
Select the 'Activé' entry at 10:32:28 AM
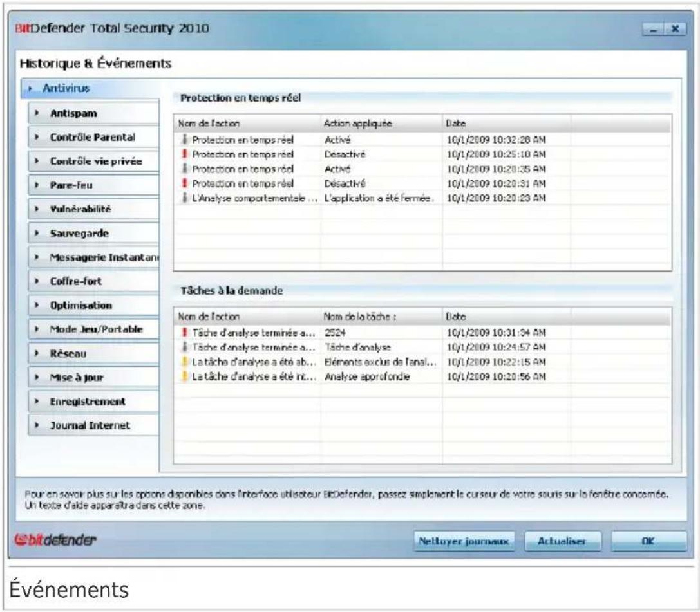(337, 140)
